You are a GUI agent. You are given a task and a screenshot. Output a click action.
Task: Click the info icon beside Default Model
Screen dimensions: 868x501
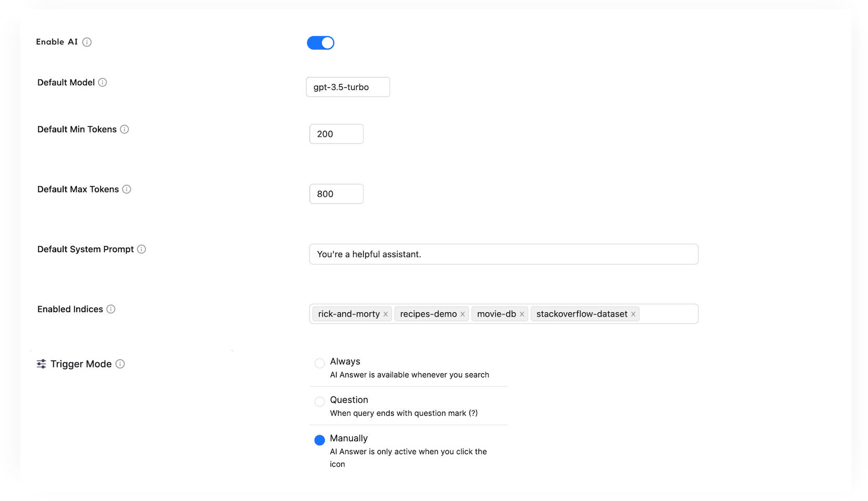(x=103, y=82)
